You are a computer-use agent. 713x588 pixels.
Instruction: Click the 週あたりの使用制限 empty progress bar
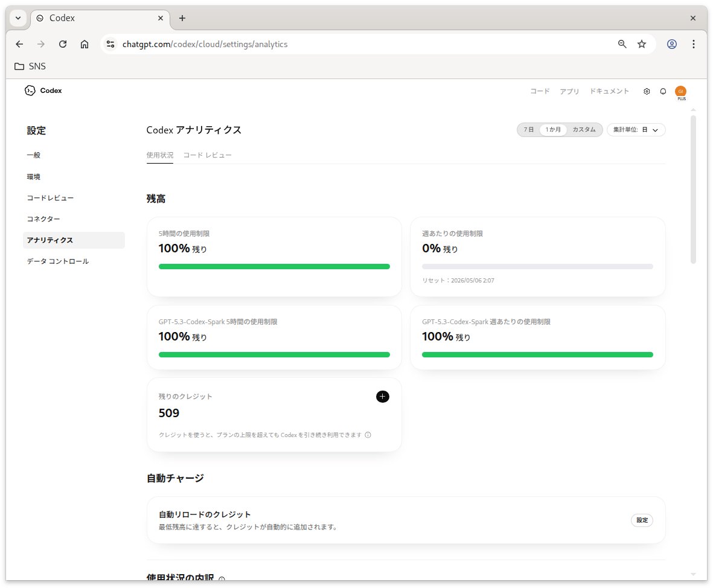tap(537, 266)
